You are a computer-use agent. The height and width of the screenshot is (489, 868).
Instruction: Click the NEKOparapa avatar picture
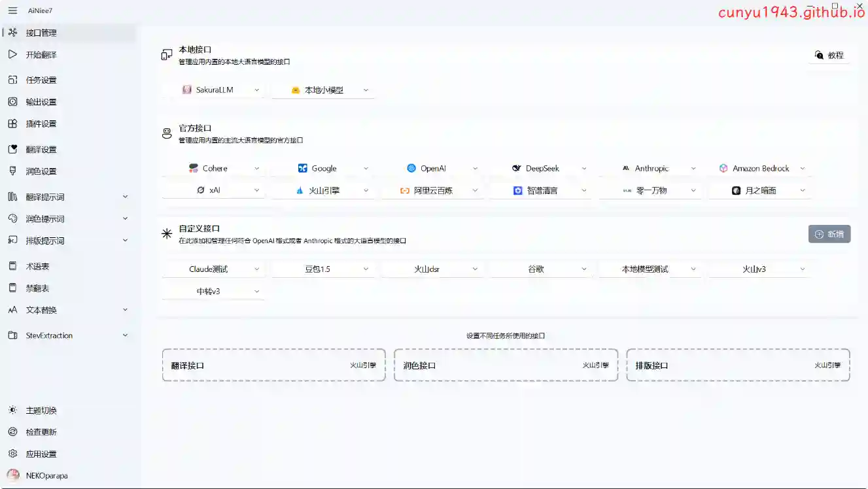[12, 475]
